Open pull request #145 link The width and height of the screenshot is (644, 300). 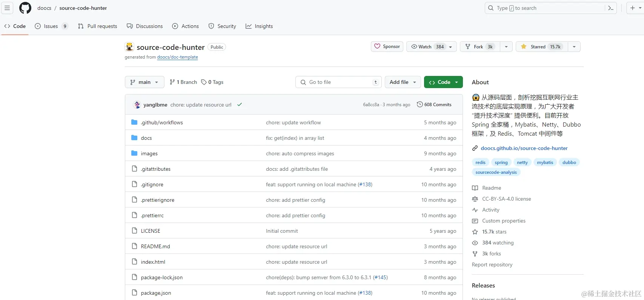380,277
